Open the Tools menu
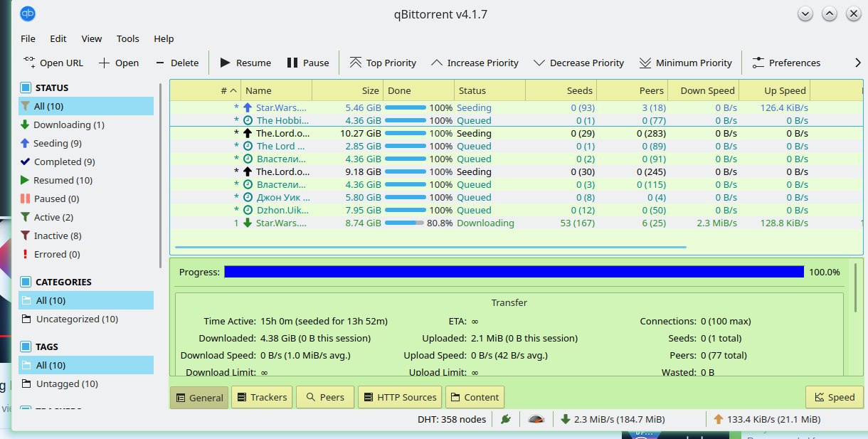The height and width of the screenshot is (439, 868). [128, 38]
